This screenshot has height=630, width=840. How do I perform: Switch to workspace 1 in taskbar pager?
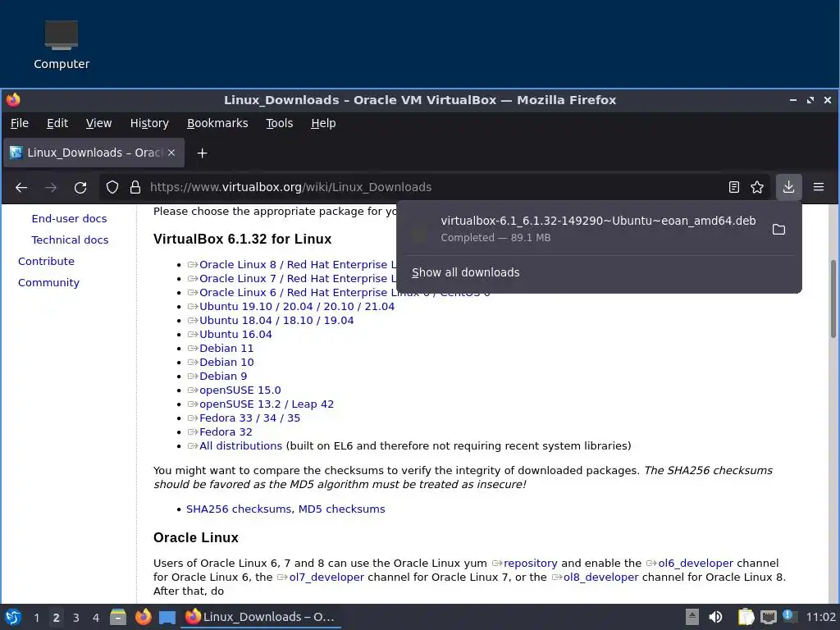point(36,617)
